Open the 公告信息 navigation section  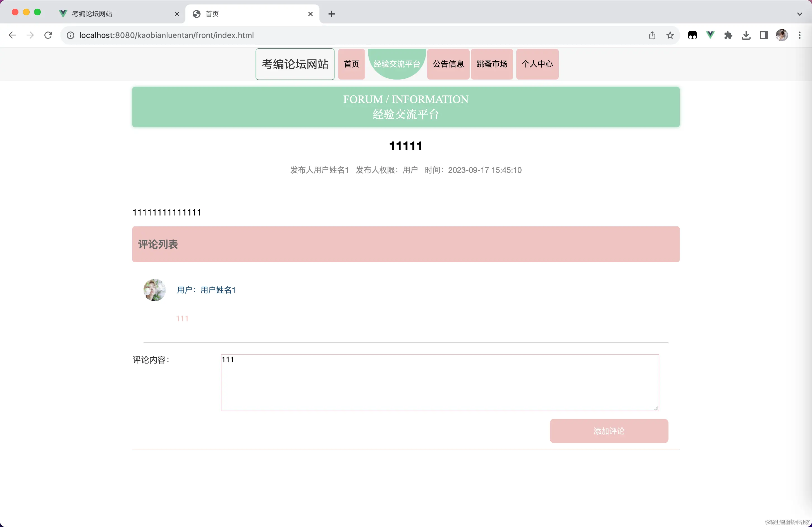point(448,64)
